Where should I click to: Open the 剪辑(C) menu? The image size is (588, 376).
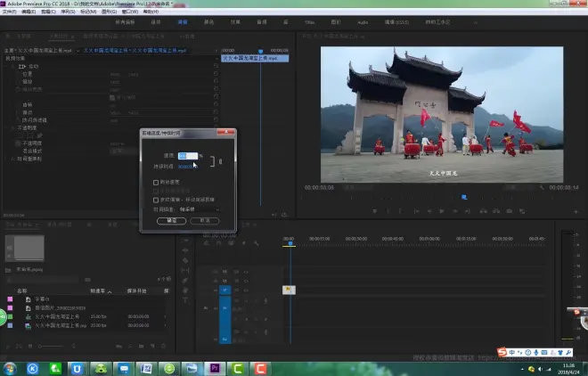pyautogui.click(x=48, y=12)
